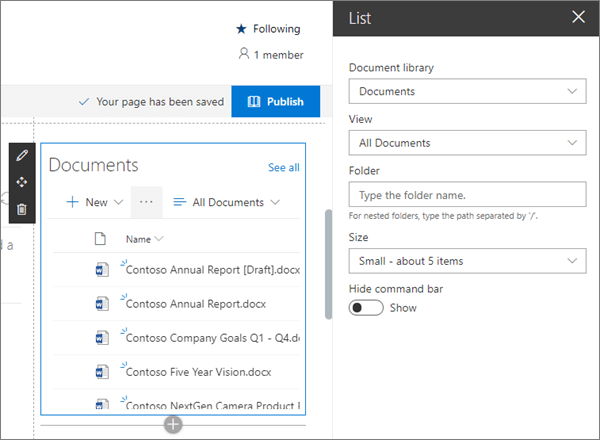Open the ellipsis more options menu
The height and width of the screenshot is (440, 600).
click(x=146, y=202)
